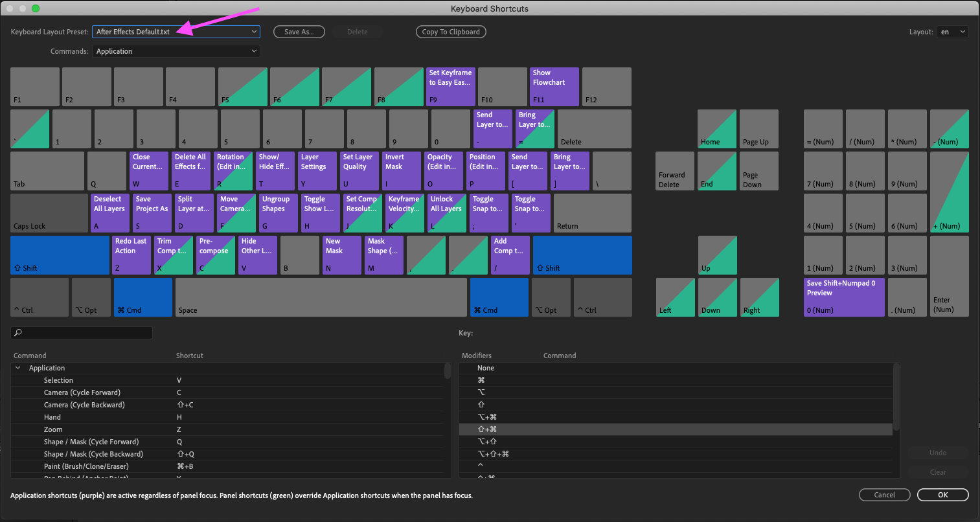Toggle the left Opt modifier key
Viewport: 980px width, 522px height.
click(91, 297)
